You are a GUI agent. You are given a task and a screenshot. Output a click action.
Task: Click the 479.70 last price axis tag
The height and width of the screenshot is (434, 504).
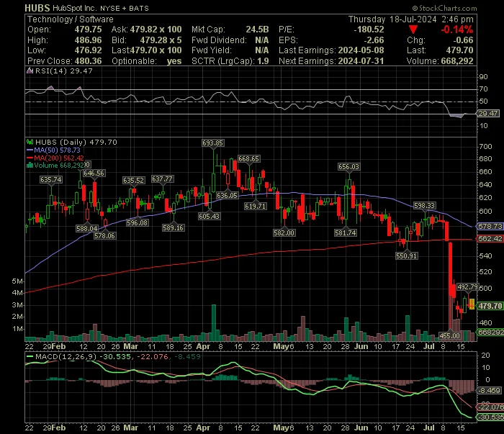[x=490, y=306]
